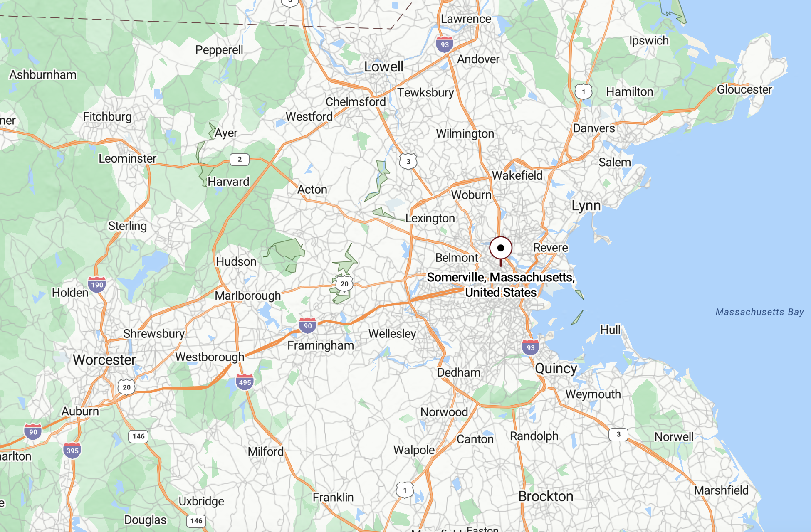This screenshot has height=532, width=811.
Task: Click the Route 146 shield near Douglas
Action: (x=196, y=521)
